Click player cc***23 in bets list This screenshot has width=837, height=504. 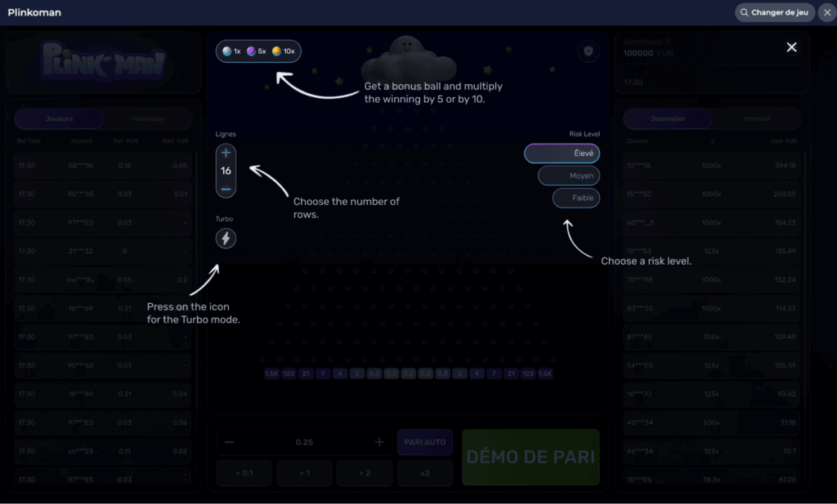(81, 451)
